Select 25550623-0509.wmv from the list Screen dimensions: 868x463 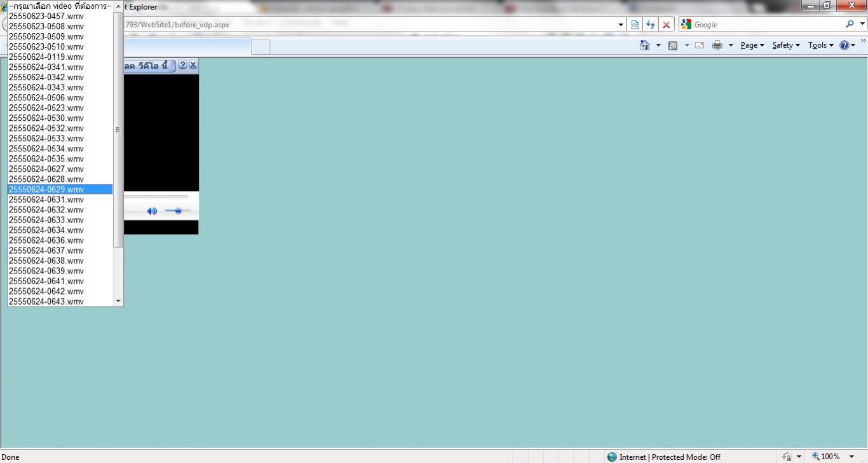(60, 36)
